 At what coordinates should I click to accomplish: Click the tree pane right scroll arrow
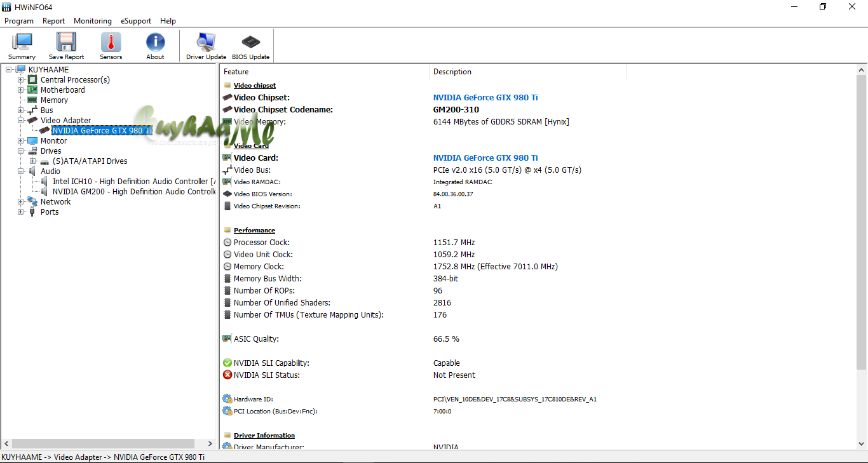212,443
